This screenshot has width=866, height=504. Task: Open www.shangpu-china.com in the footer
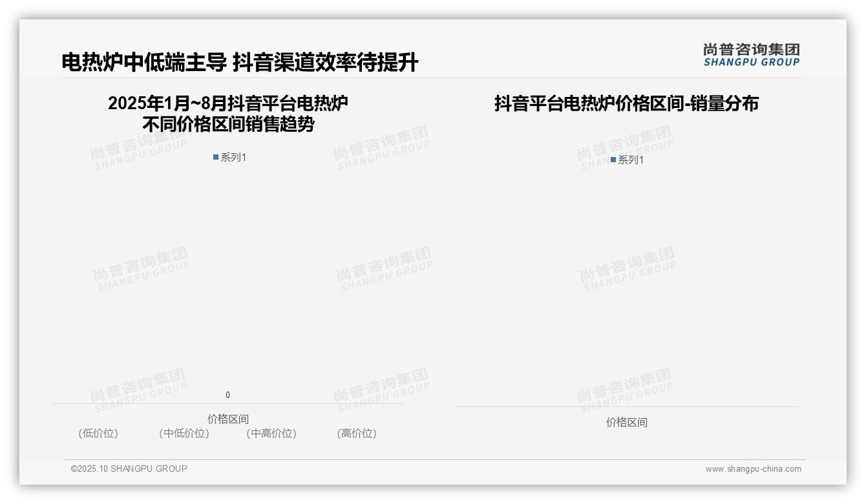(752, 470)
